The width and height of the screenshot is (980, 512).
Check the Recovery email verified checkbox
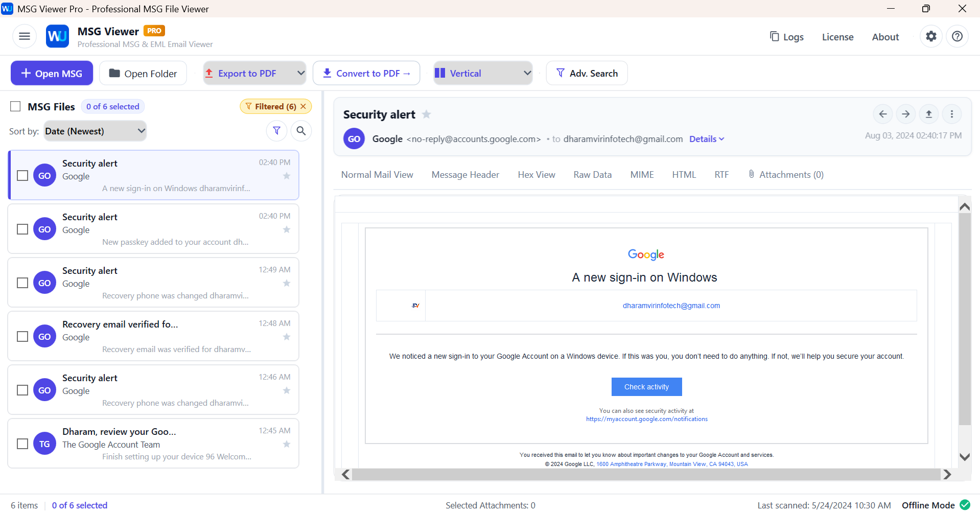click(x=22, y=336)
